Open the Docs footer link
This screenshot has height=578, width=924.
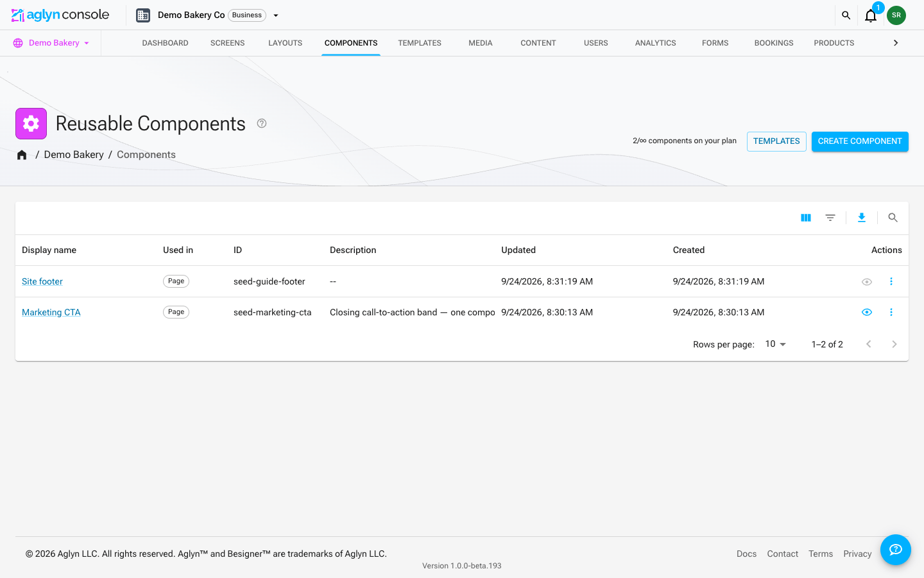(746, 554)
